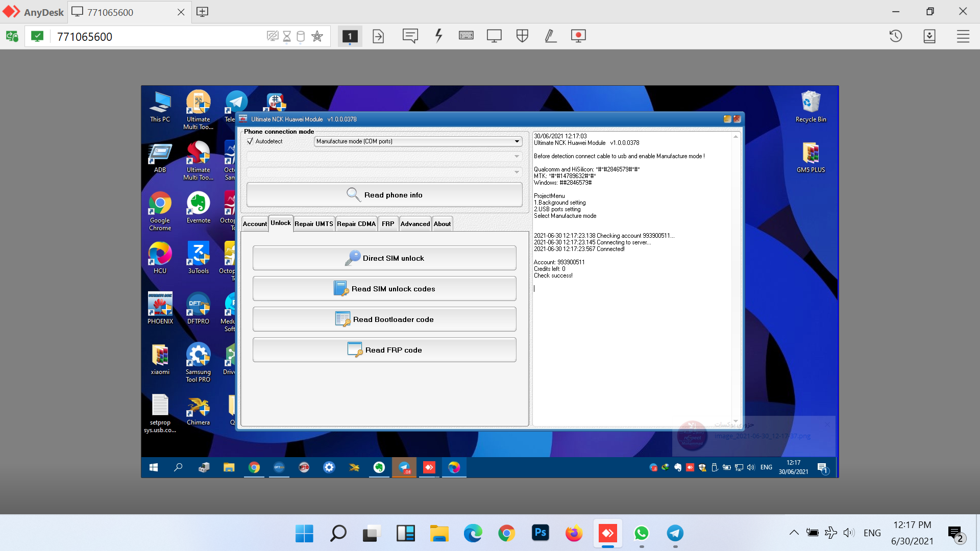Click the volume icon in system tray
The height and width of the screenshot is (551, 980).
point(849,533)
